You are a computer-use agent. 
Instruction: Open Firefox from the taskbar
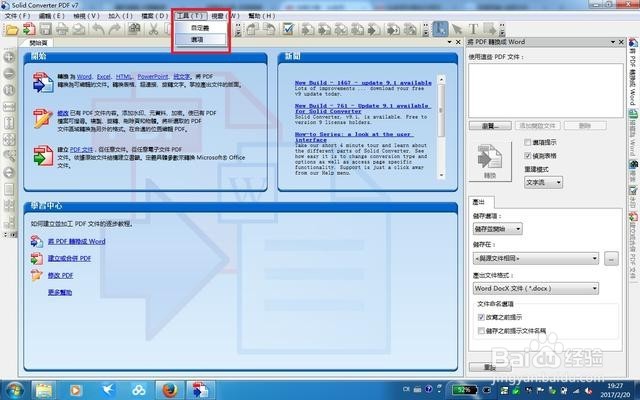169,391
